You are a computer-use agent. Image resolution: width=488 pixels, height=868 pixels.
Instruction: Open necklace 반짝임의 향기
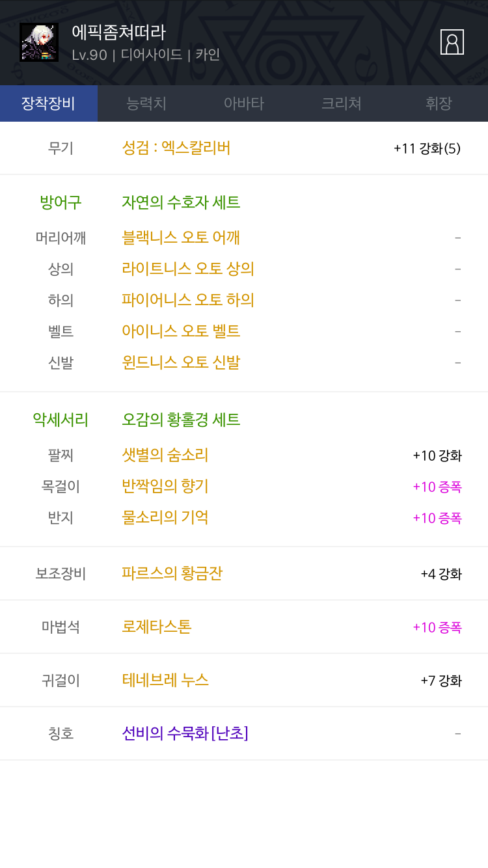tap(165, 486)
